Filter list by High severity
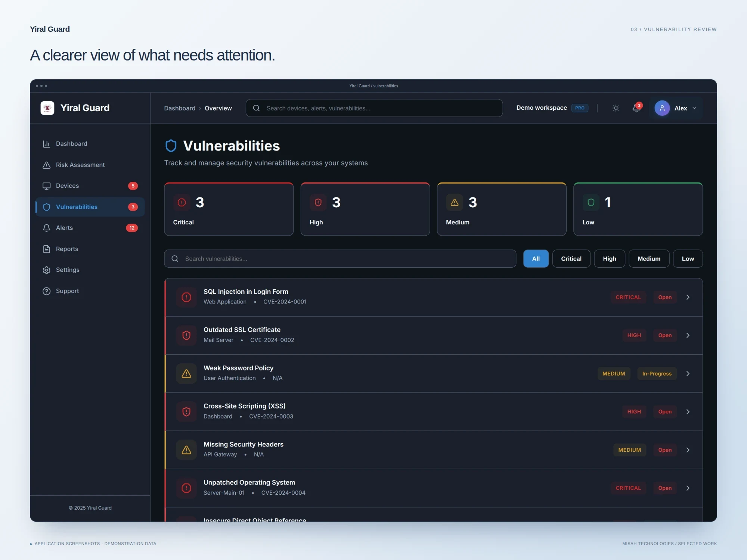Image resolution: width=747 pixels, height=560 pixels. tap(610, 259)
